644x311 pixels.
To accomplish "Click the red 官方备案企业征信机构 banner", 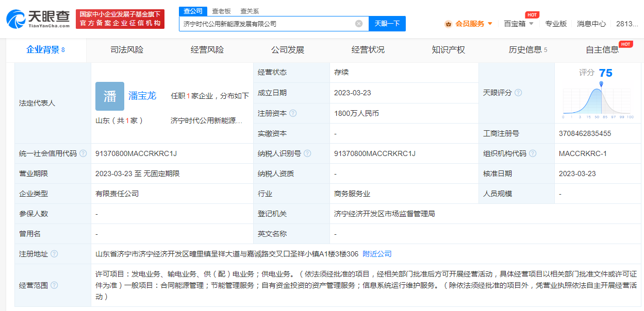I will (x=120, y=19).
